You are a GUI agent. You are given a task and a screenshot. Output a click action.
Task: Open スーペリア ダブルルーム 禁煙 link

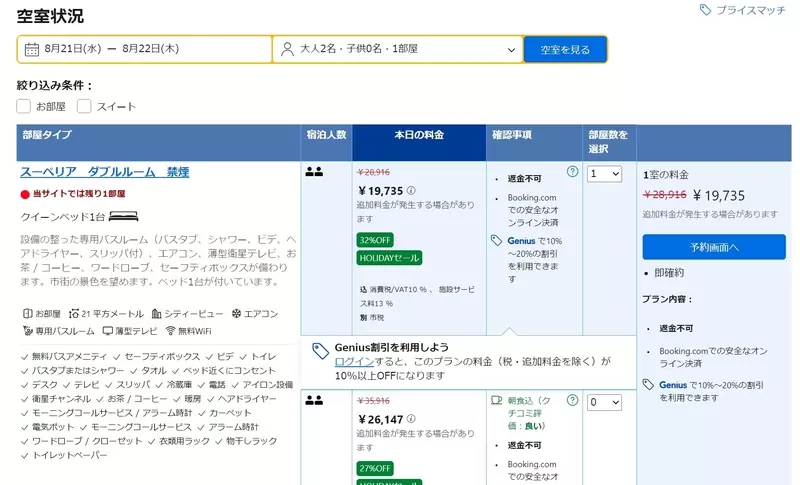click(105, 172)
